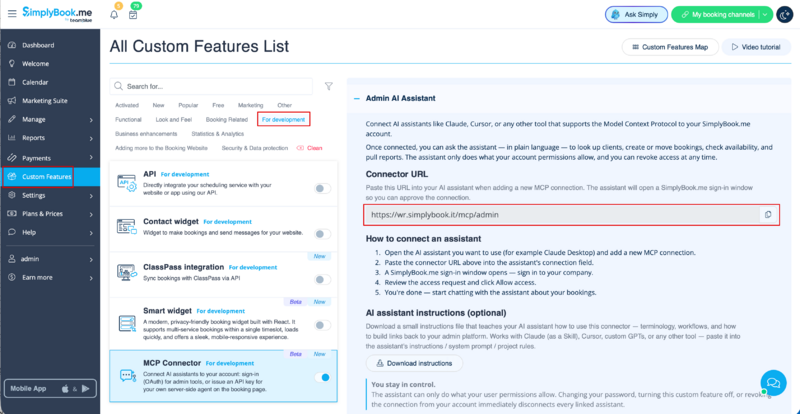Open the live chat bubble icon
Image resolution: width=800 pixels, height=414 pixels.
773,383
